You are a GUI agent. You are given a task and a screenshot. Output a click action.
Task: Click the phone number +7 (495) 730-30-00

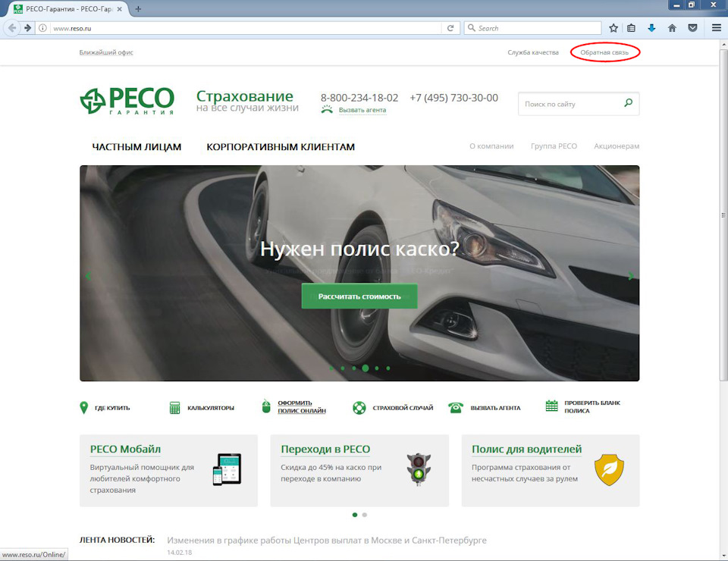(x=453, y=98)
